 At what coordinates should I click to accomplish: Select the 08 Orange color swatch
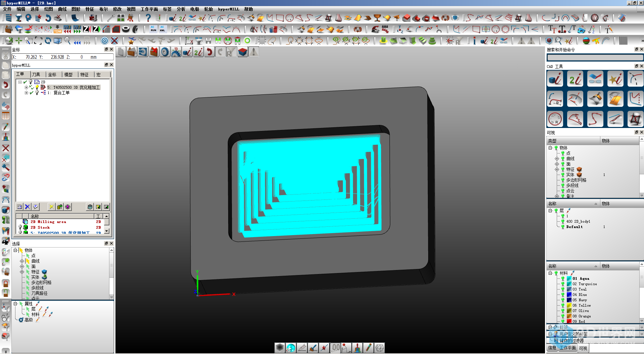tap(569, 316)
